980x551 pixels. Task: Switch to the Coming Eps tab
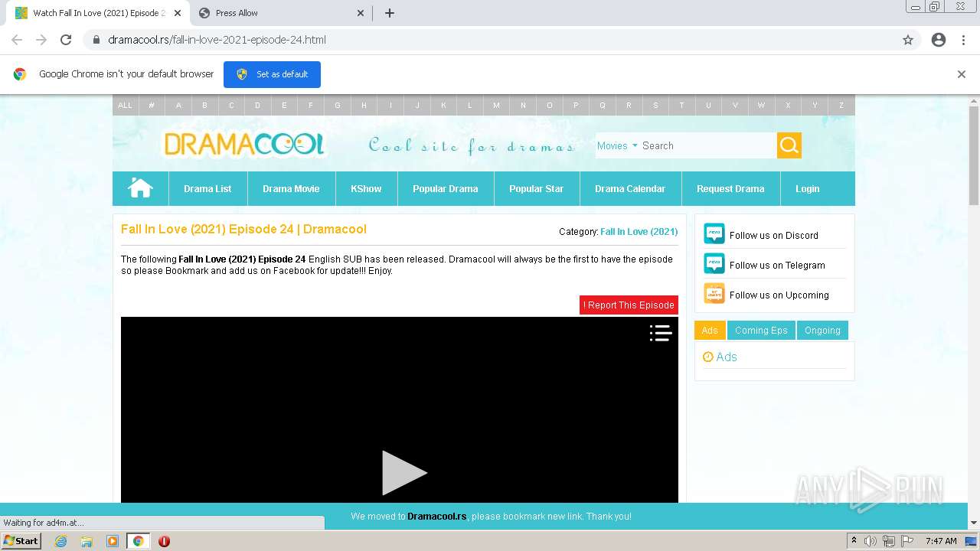(761, 331)
